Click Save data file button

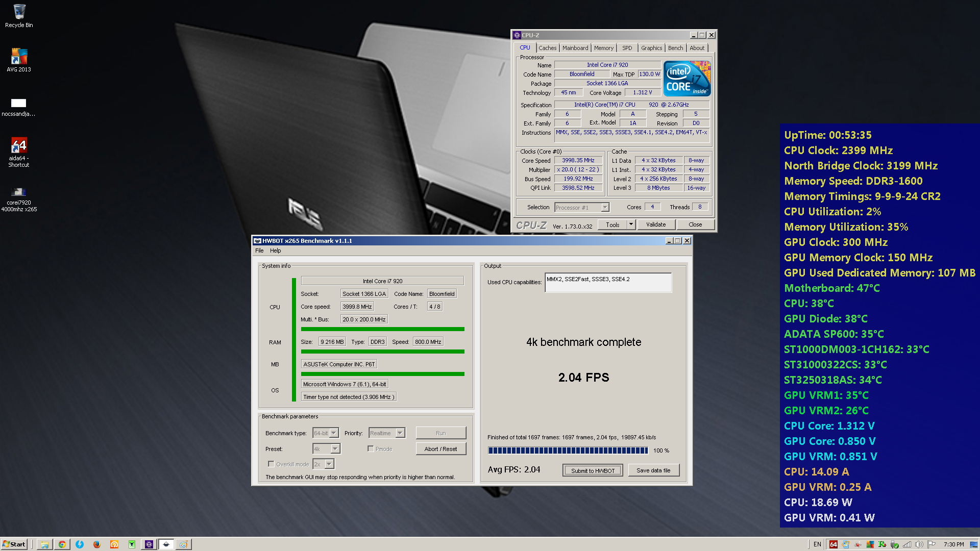[653, 470]
